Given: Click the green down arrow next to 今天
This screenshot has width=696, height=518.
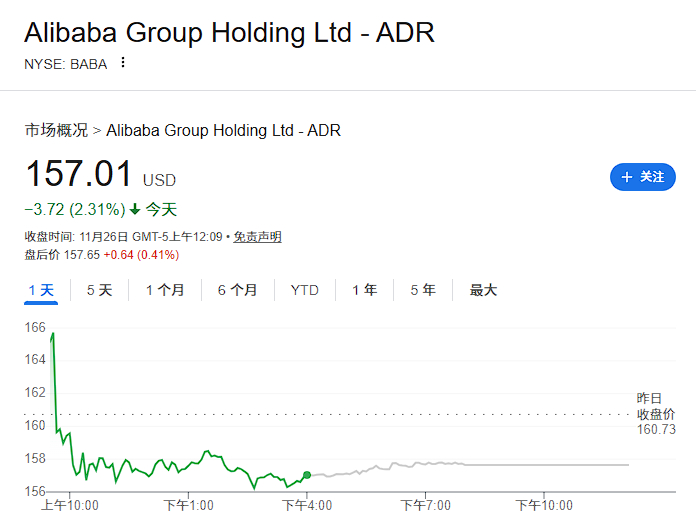Looking at the screenshot, I should (x=135, y=210).
